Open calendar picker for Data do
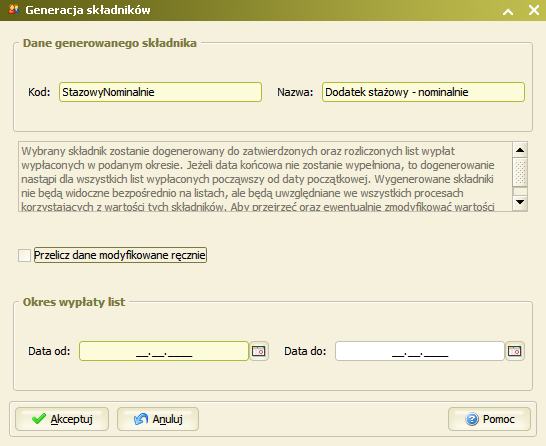The height and width of the screenshot is (446, 546). 515,351
